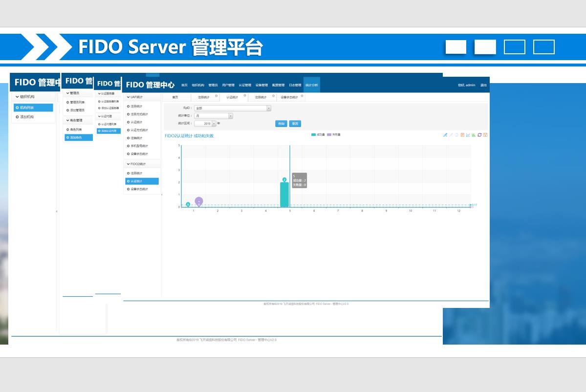Viewport: 586px width, 392px height.
Task: Toggle the 失败量 legend series
Action: [x=334, y=134]
